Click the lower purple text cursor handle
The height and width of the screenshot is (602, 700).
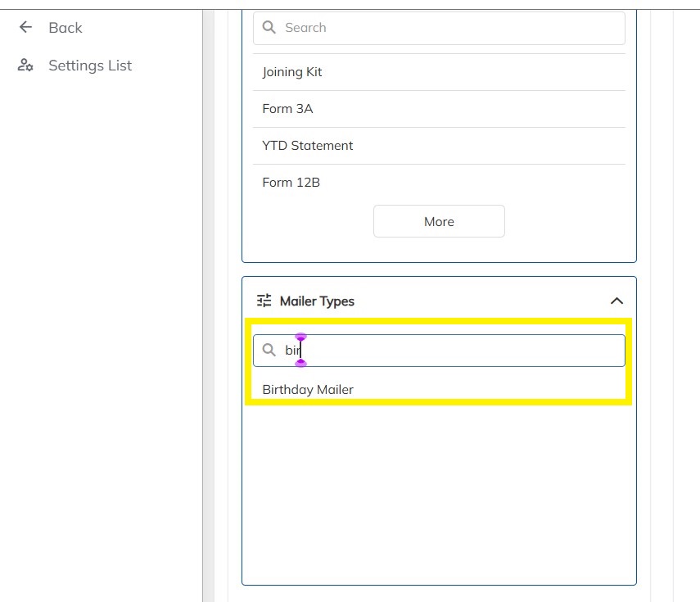click(300, 363)
